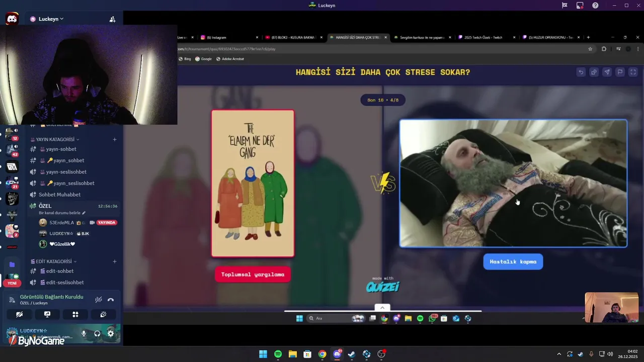
Task: Bookmark this page with star icon
Action: tap(590, 49)
